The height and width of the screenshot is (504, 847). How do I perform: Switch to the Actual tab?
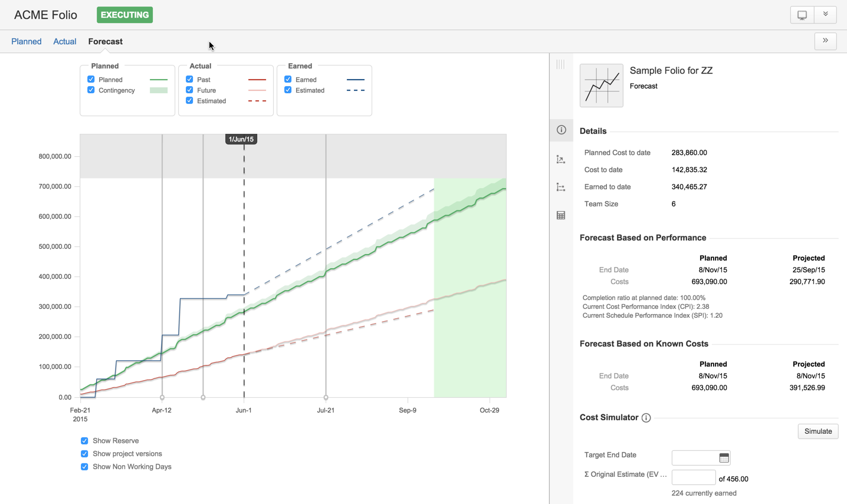pos(65,41)
